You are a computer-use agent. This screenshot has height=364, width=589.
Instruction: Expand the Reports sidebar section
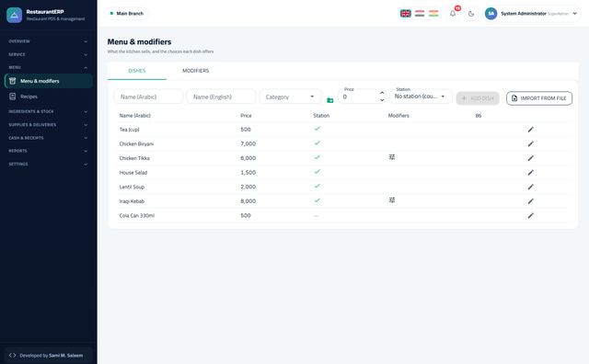(x=48, y=151)
